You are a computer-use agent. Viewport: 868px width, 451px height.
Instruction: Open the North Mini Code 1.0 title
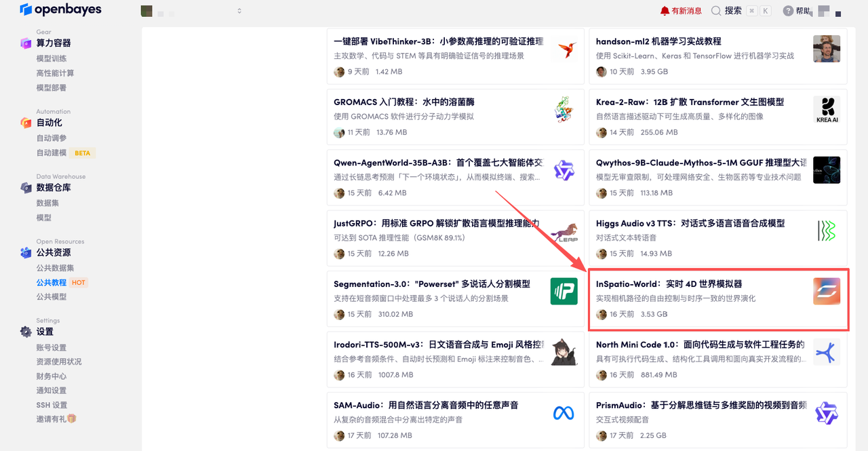(701, 345)
